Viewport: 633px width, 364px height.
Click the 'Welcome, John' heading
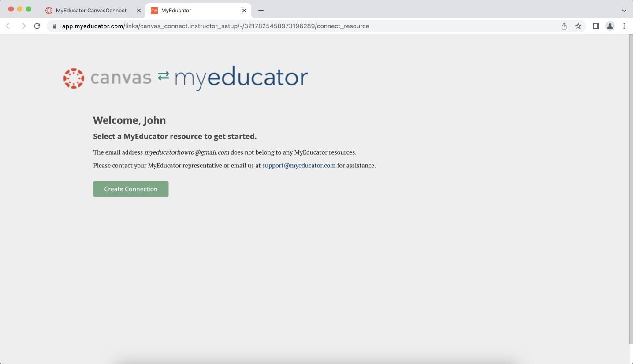(130, 120)
